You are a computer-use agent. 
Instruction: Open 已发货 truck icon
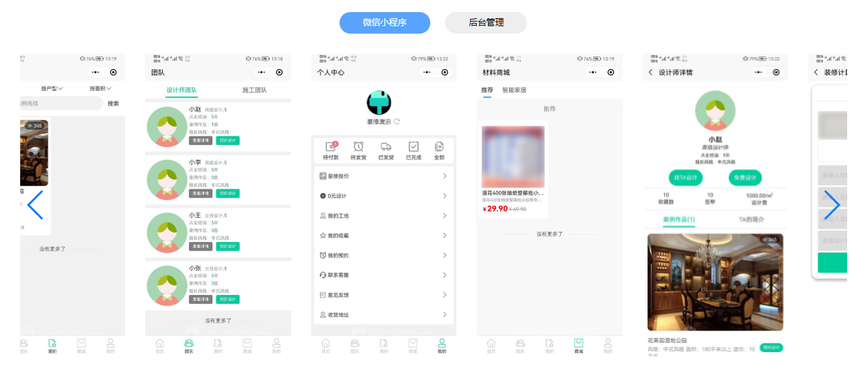coord(386,146)
